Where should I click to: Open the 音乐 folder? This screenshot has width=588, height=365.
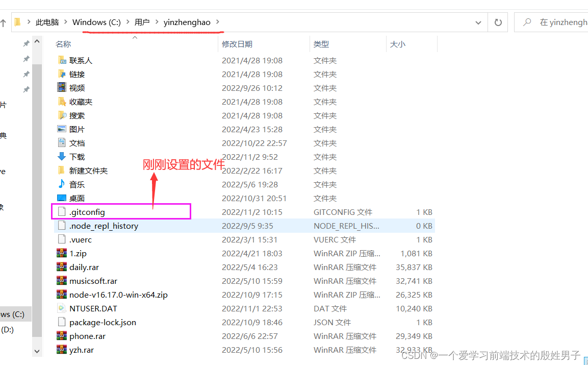click(x=76, y=184)
